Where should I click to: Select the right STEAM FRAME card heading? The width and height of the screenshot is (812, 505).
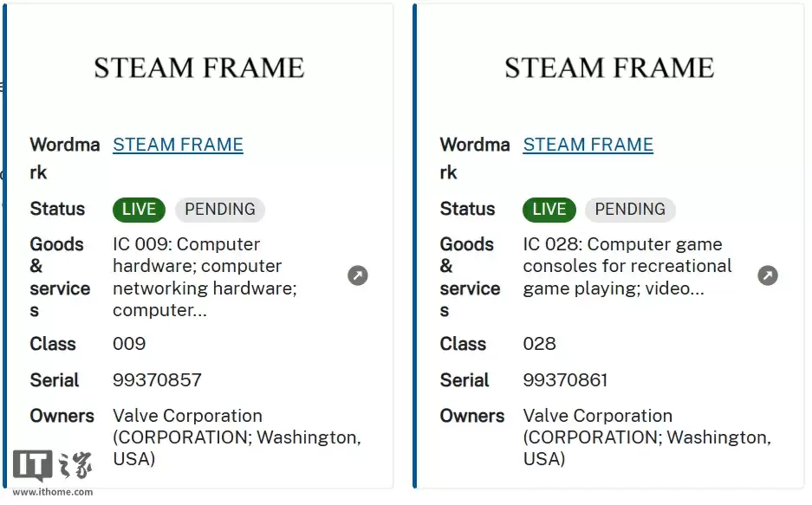coord(609,67)
